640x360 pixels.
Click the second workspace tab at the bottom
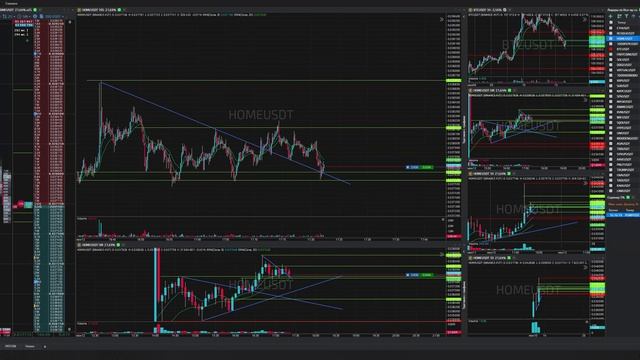(x=30, y=346)
